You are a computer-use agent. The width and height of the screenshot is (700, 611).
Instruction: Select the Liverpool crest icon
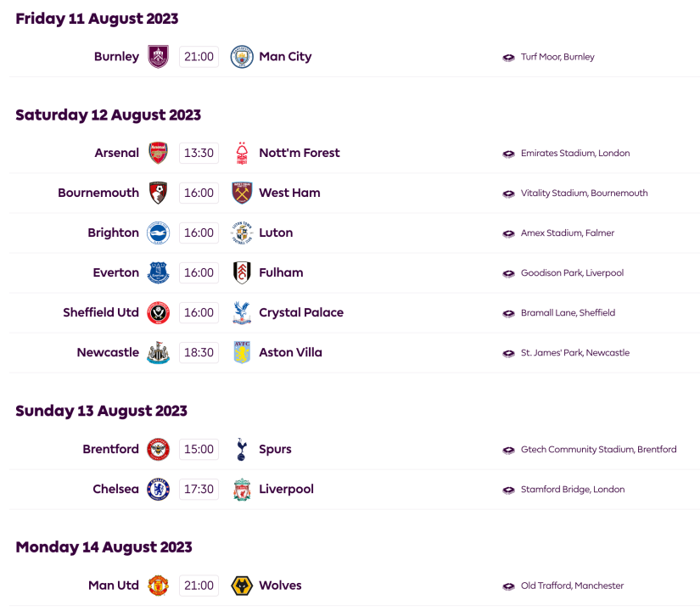242,489
